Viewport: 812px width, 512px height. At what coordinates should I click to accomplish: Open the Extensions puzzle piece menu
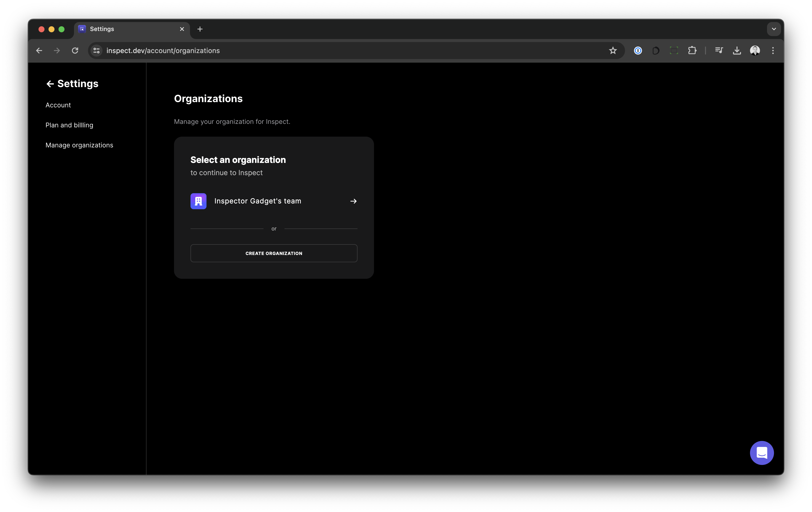[x=692, y=51]
